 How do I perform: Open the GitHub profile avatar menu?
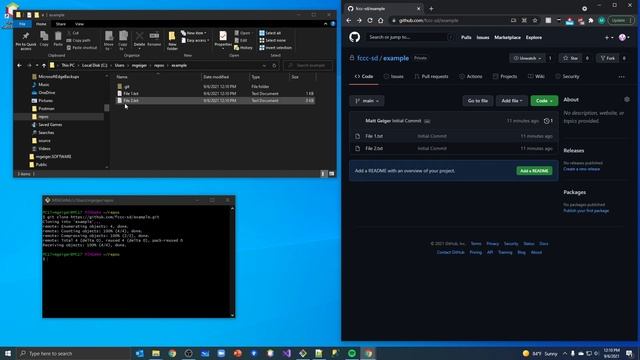coord(624,38)
